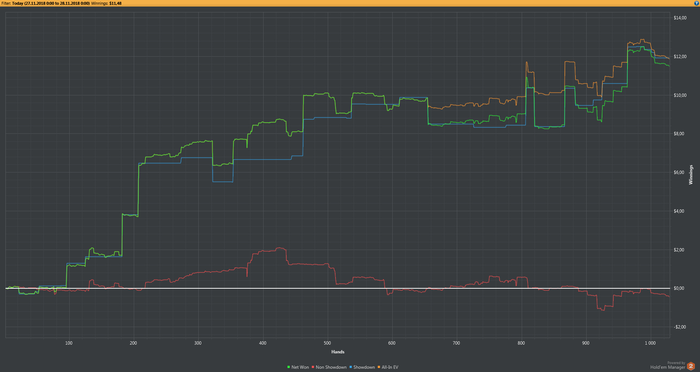
Task: Click the 800 hands axis label
Action: [x=521, y=343]
